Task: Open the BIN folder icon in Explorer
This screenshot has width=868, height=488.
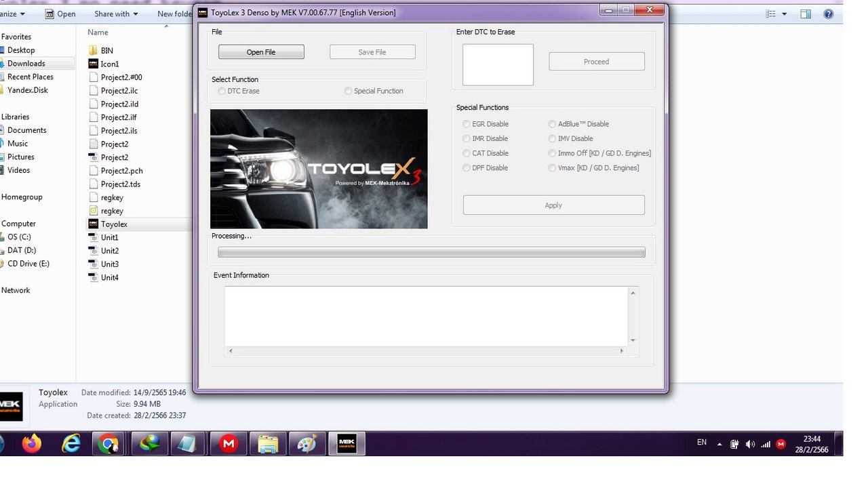Action: (94, 50)
